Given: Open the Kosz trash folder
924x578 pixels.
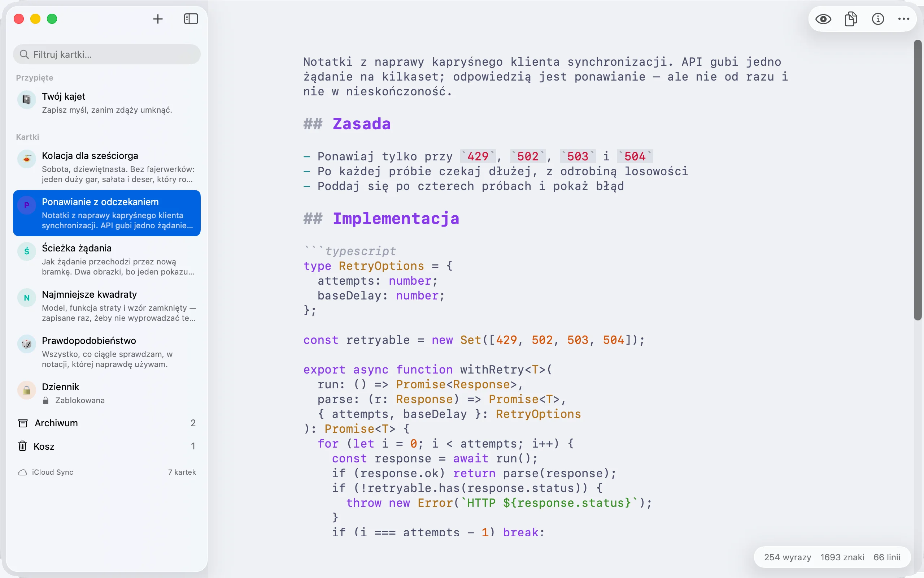Looking at the screenshot, I should pyautogui.click(x=107, y=446).
